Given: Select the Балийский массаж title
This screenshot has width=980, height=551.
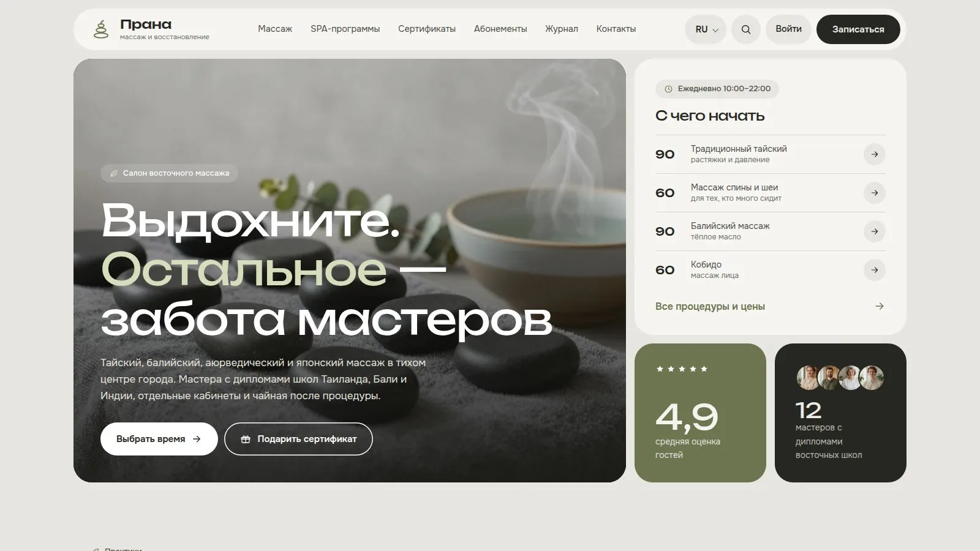Looking at the screenshot, I should [730, 226].
